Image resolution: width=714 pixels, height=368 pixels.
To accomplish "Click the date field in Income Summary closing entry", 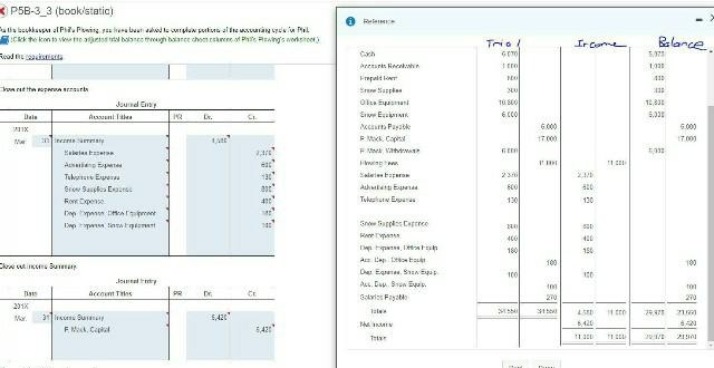I will point(41,317).
